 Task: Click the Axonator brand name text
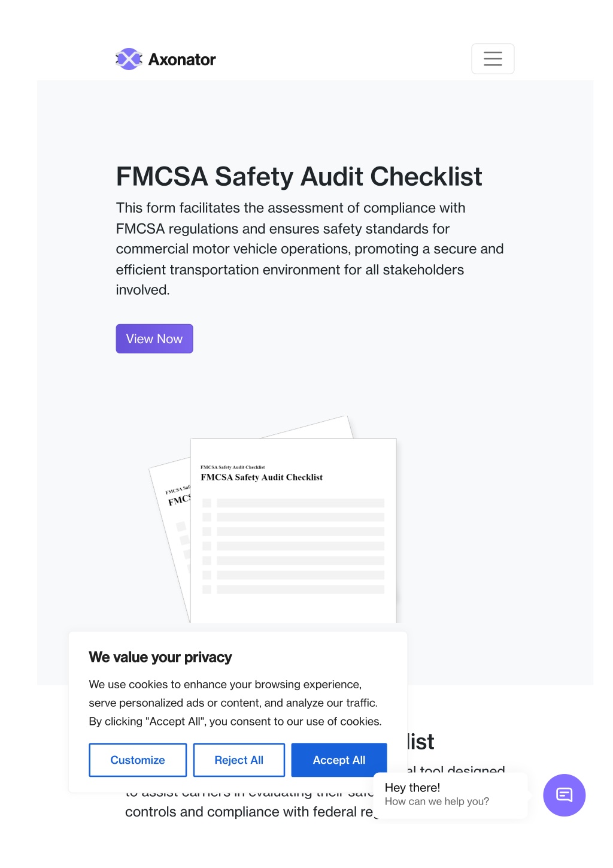(x=182, y=59)
